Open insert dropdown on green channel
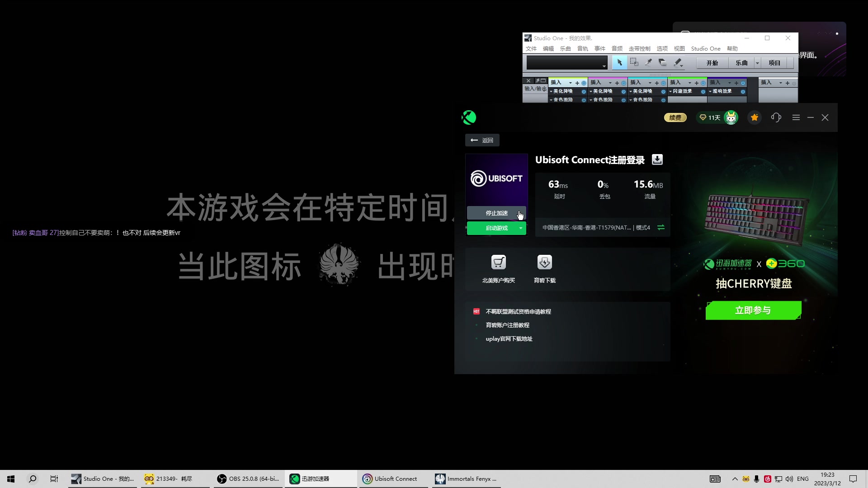The width and height of the screenshot is (868, 488). pos(690,83)
